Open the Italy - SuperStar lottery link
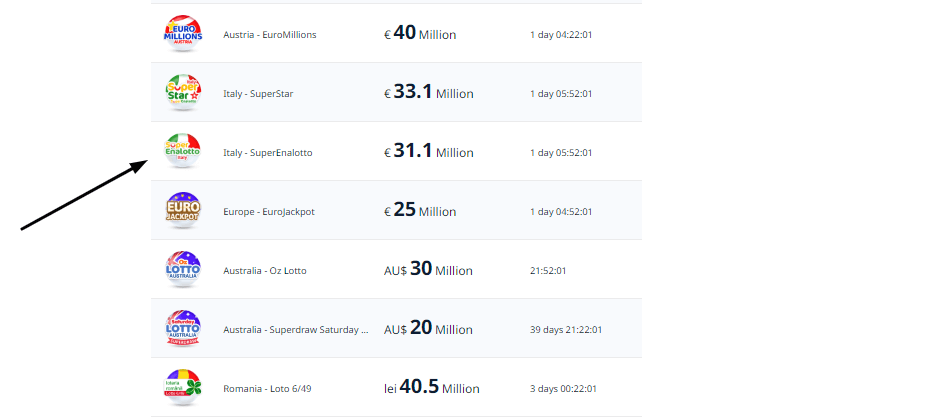 click(x=258, y=94)
